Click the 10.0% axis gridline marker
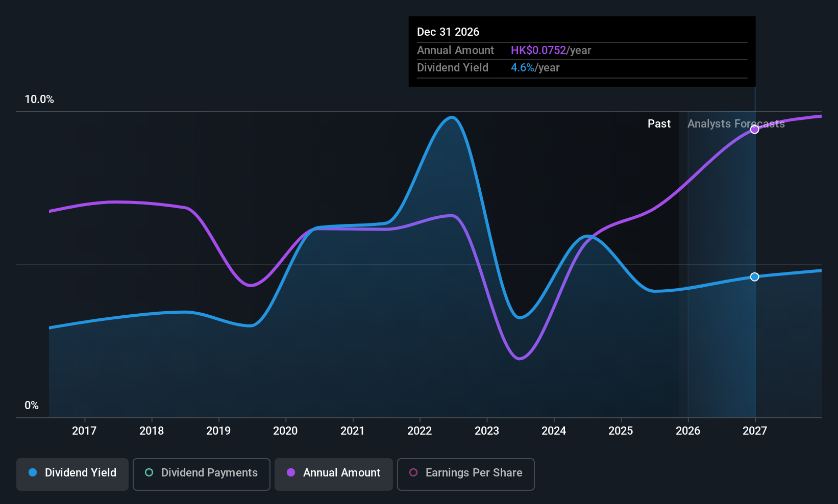Image resolution: width=838 pixels, height=504 pixels. 39,99
